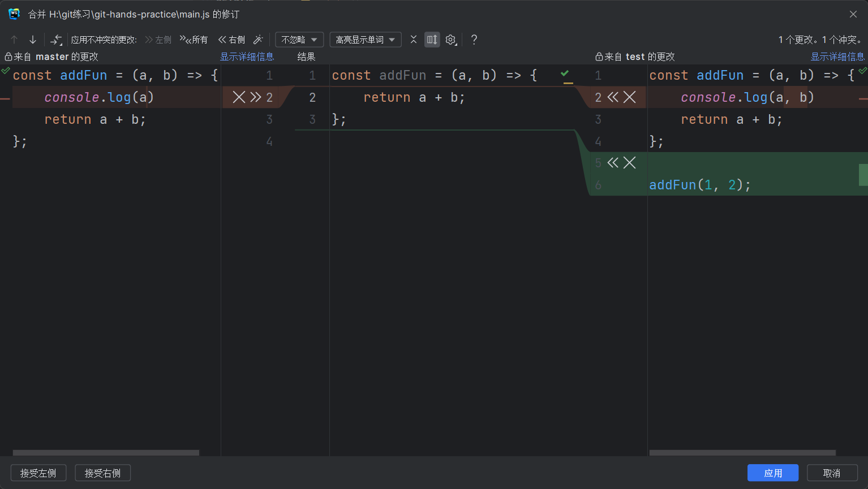Accept right change on line 2
Viewport: 868px width, 489px height.
[613, 97]
